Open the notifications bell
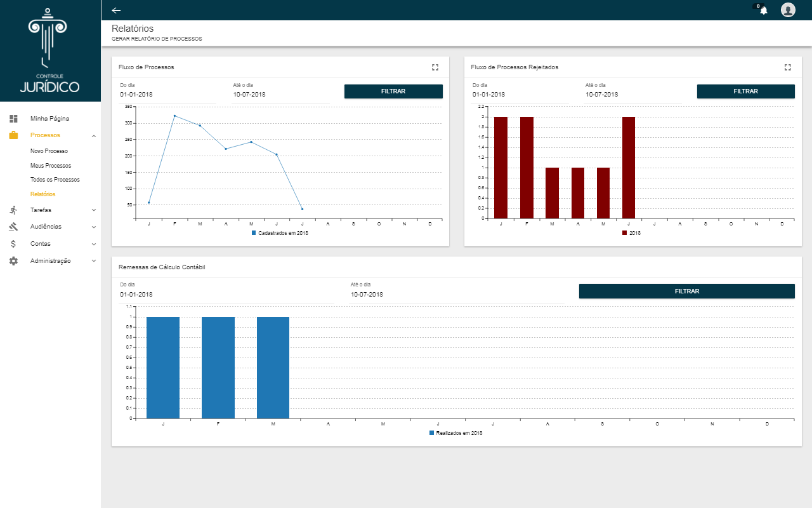 point(764,10)
